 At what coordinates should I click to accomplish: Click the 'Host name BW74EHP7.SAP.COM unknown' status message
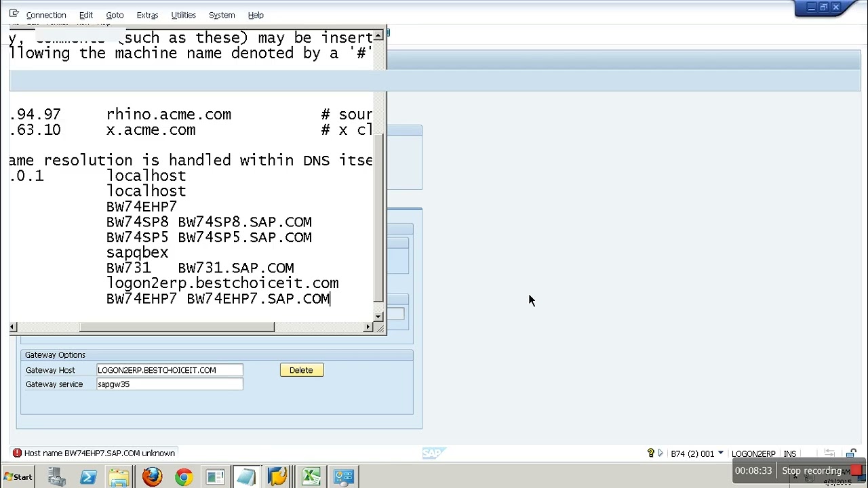coord(100,453)
